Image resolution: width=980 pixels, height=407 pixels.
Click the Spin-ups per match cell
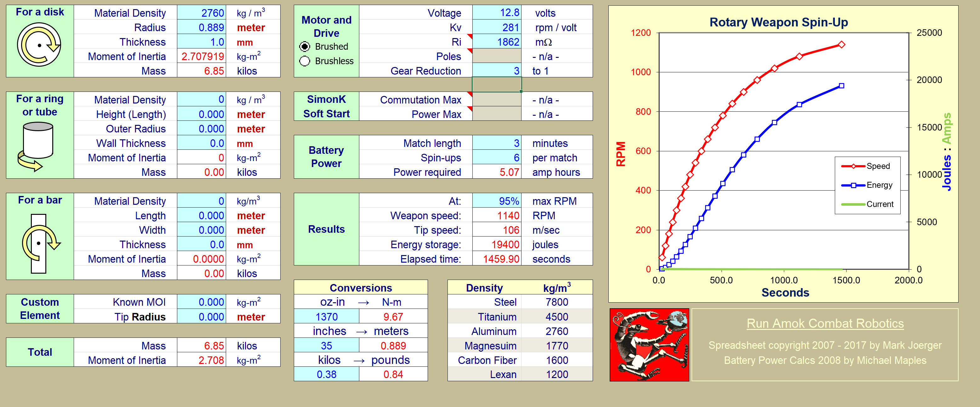[x=497, y=157]
